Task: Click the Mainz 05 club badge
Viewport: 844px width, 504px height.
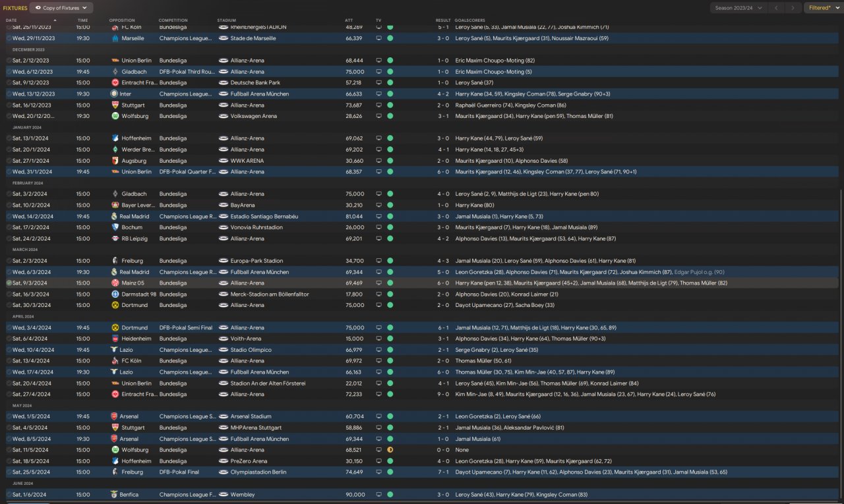Action: 115,283
